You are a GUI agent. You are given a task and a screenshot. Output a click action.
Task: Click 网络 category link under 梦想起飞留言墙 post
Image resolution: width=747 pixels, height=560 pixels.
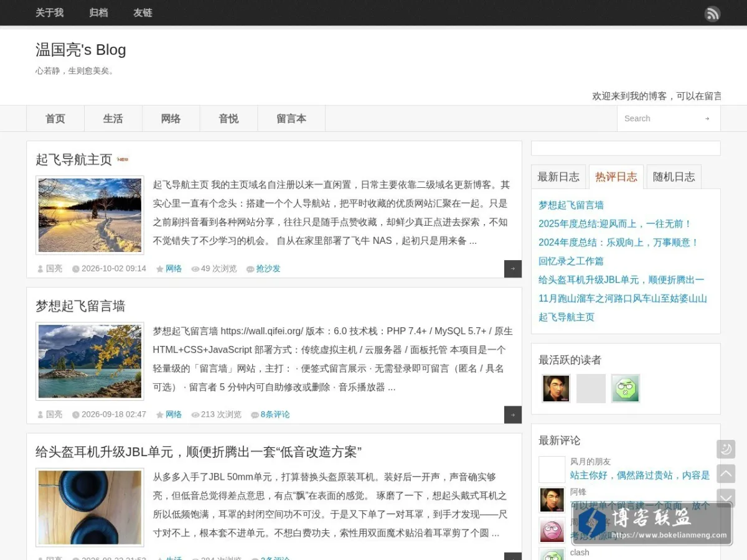pos(174,414)
